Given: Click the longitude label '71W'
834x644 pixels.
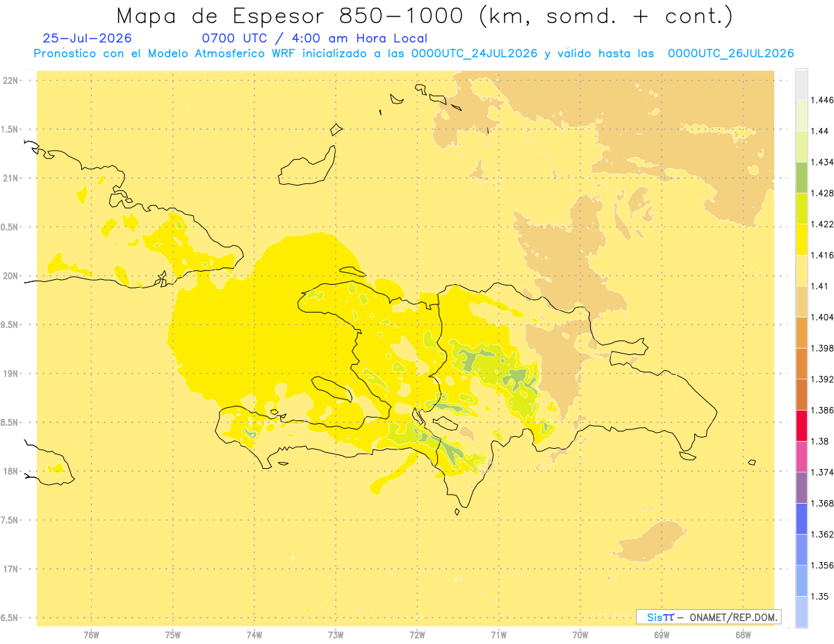Looking at the screenshot, I should coord(499,635).
